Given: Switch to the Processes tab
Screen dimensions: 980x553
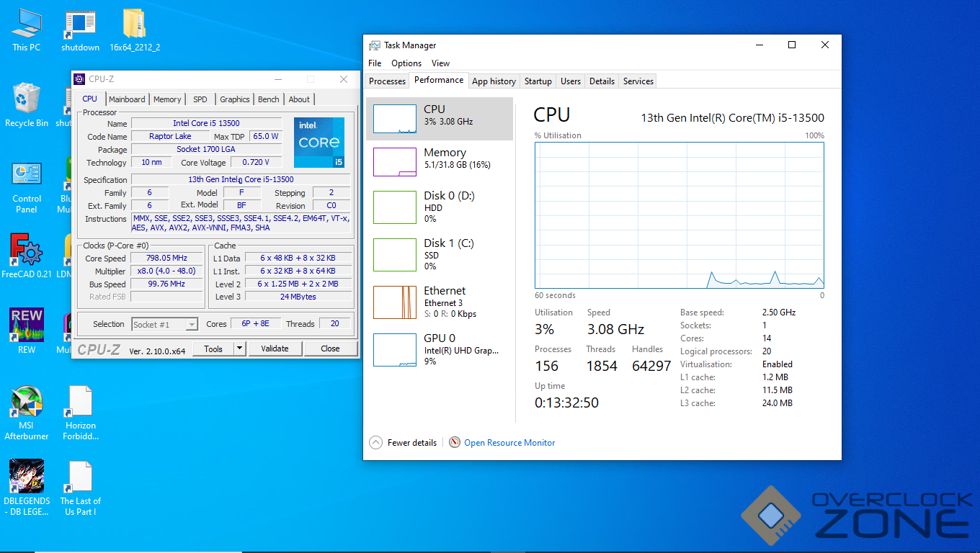Looking at the screenshot, I should (x=388, y=81).
